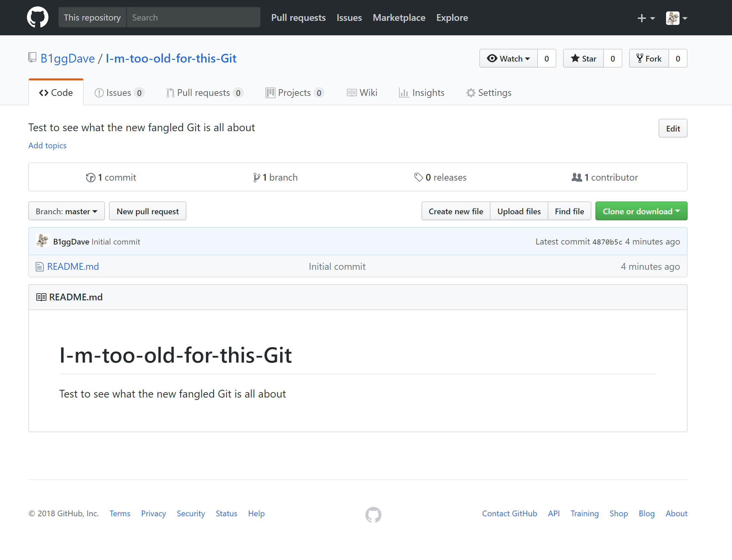Open repository Settings tab
The image size is (732, 560).
pos(489,92)
